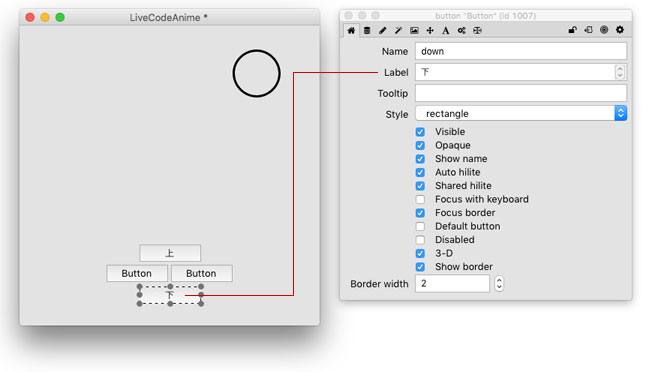The width and height of the screenshot is (646, 372).
Task: Click the Label field stepper arrows
Action: pos(620,72)
